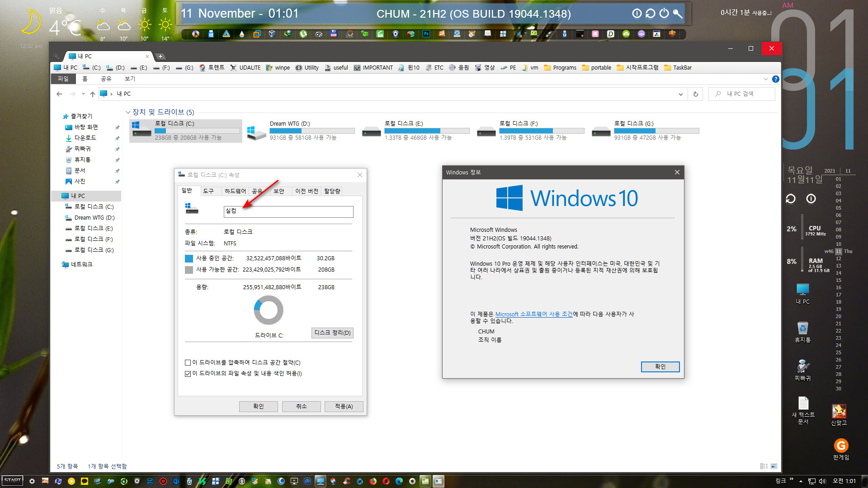Screen dimensions: 868x488
Task: Open 다운로드 in quick access list
Action: tap(81, 138)
